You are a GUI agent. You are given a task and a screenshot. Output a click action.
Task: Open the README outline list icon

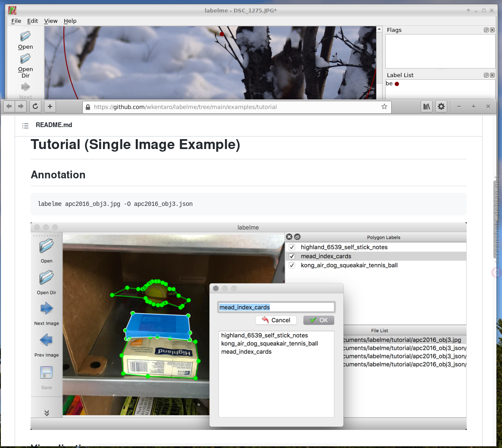coord(25,125)
